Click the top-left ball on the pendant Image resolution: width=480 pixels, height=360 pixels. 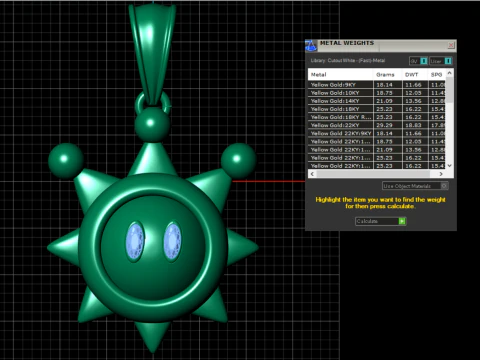point(66,160)
